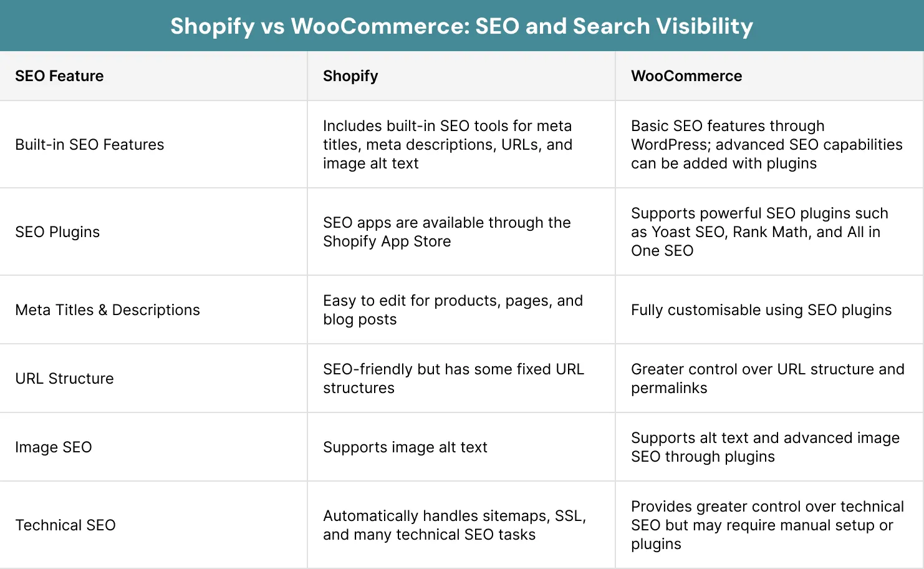Click the table title banner text

[x=461, y=26]
